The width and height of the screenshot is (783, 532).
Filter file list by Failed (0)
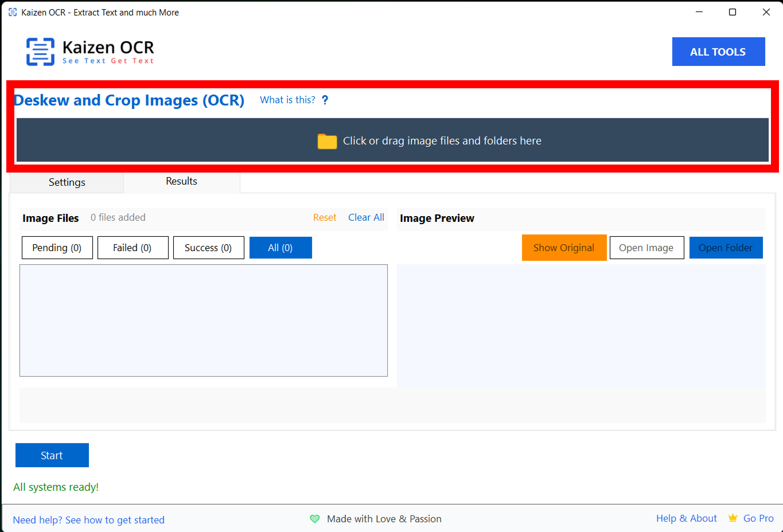click(x=133, y=248)
